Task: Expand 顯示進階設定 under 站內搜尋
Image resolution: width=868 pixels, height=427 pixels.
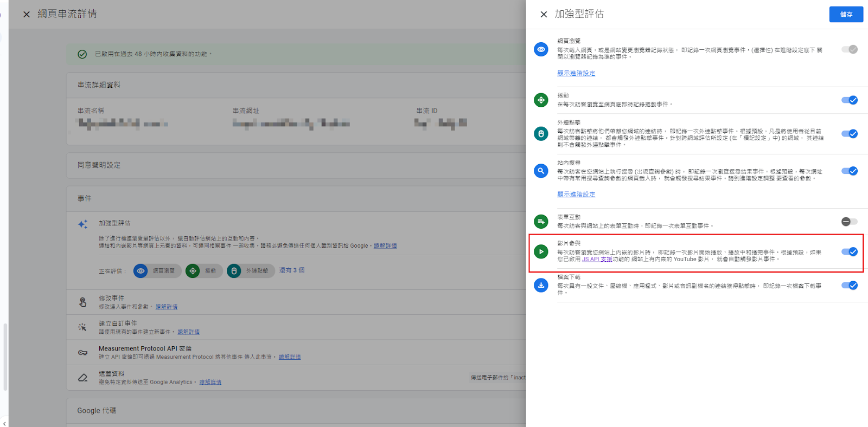Action: click(576, 195)
